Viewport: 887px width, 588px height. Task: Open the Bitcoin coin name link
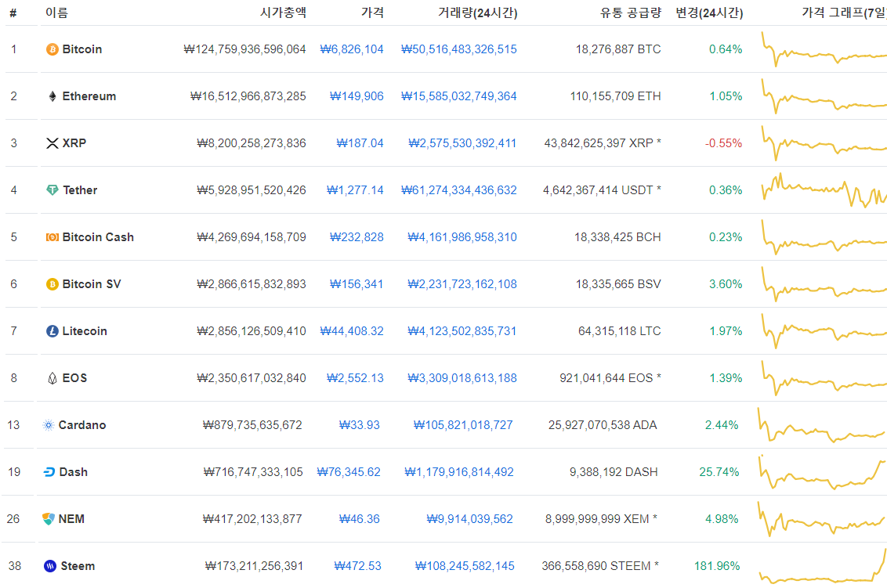click(82, 49)
